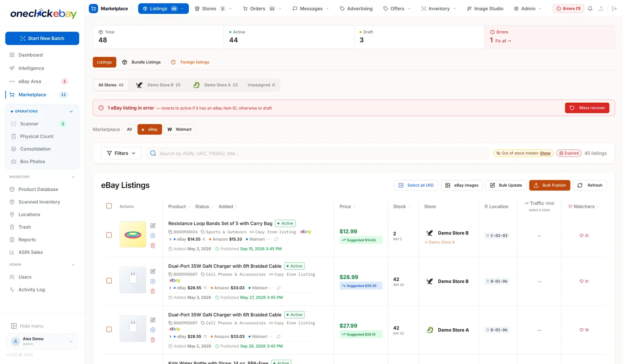The height and width of the screenshot is (364, 623).
Task: Filter marketplace to All
Action: click(x=129, y=129)
